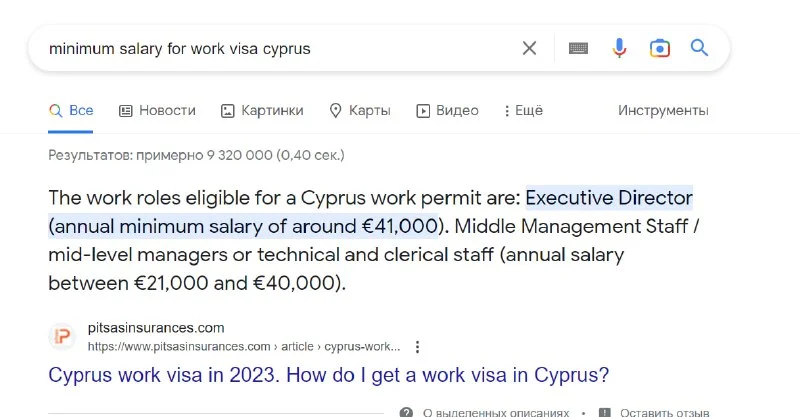The height and width of the screenshot is (417, 800).
Task: Switch to the Картинки tab
Action: pyautogui.click(x=262, y=110)
